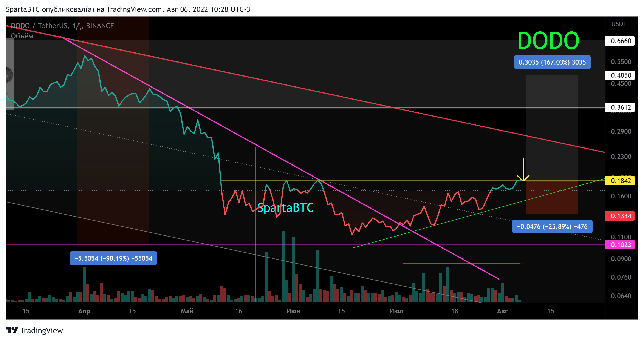Click the 0.3035 (167.03%) measurement label
This screenshot has width=644, height=341.
point(552,62)
